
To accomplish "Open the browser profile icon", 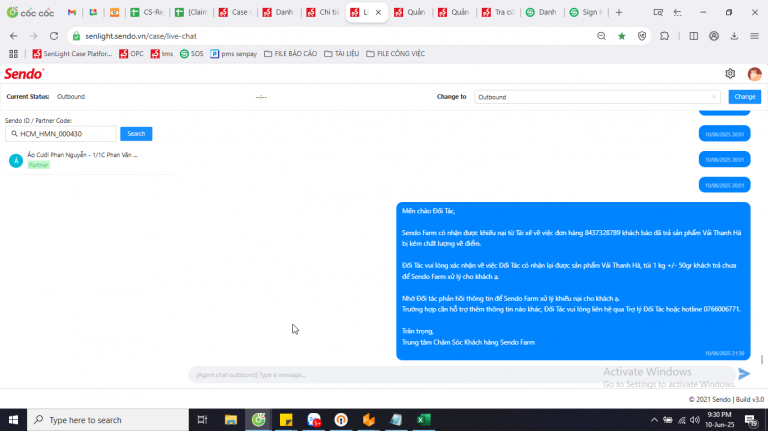I will tap(714, 36).
